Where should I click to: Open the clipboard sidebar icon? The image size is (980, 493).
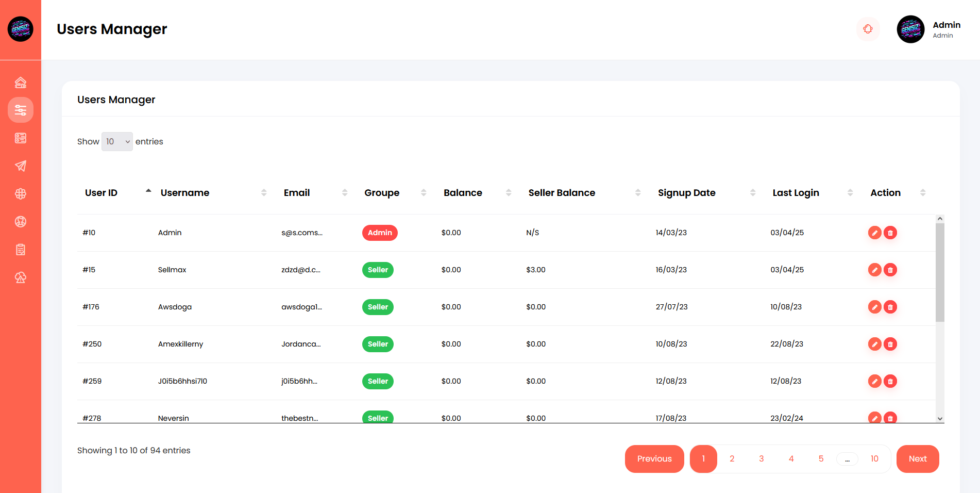point(21,250)
